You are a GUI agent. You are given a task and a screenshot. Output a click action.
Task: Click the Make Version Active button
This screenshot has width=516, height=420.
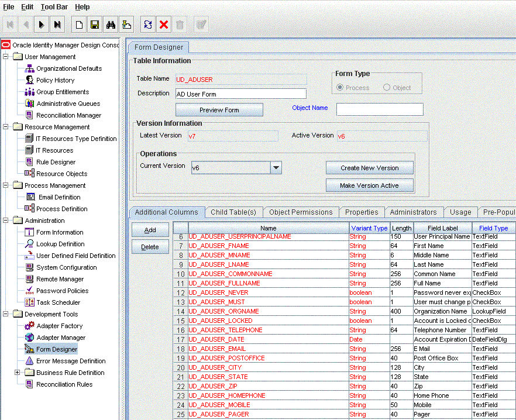coord(369,185)
